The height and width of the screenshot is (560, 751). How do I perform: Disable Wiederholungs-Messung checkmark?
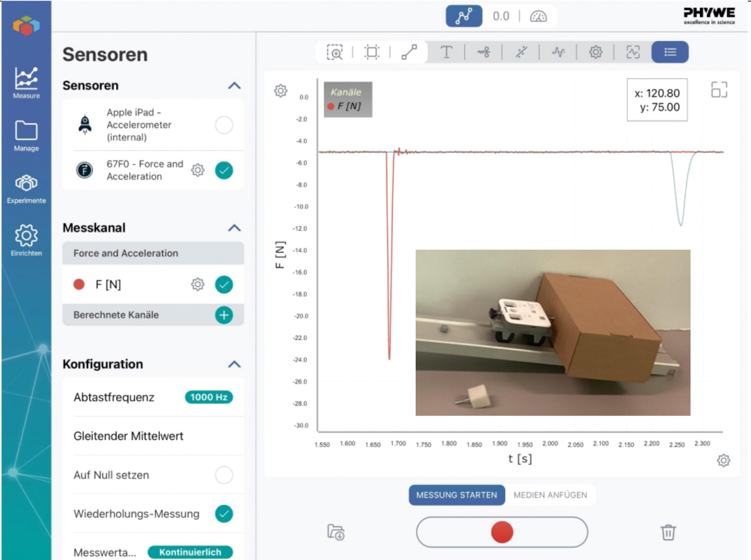[224, 514]
